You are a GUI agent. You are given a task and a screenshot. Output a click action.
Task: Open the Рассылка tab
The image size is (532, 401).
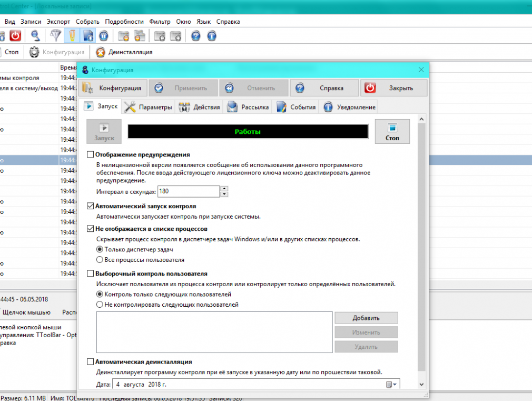pyautogui.click(x=248, y=107)
